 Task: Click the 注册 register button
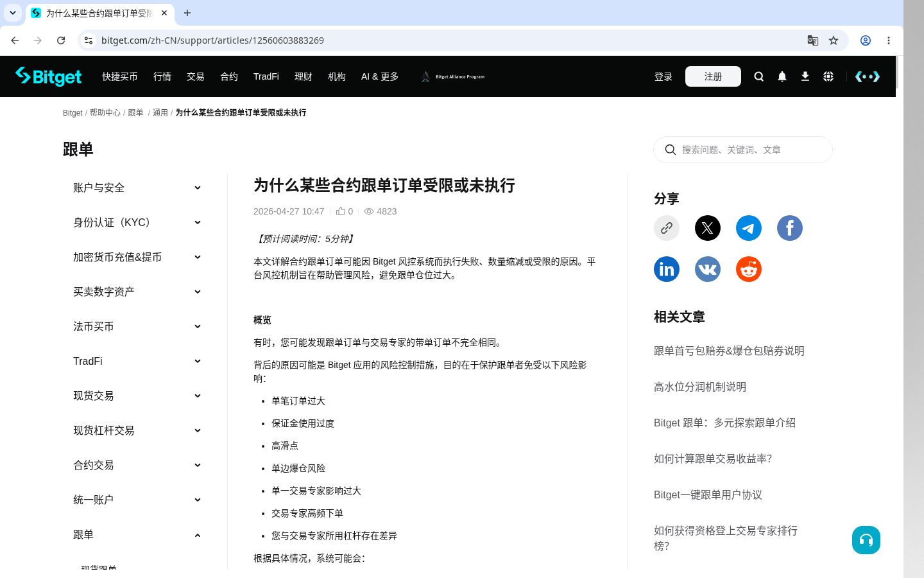pyautogui.click(x=713, y=76)
